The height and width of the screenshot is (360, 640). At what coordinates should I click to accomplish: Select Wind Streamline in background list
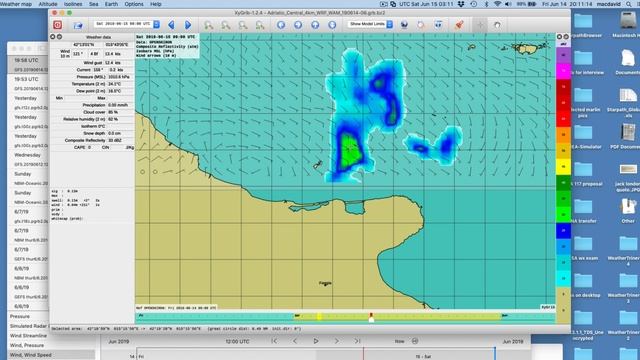coord(28,336)
